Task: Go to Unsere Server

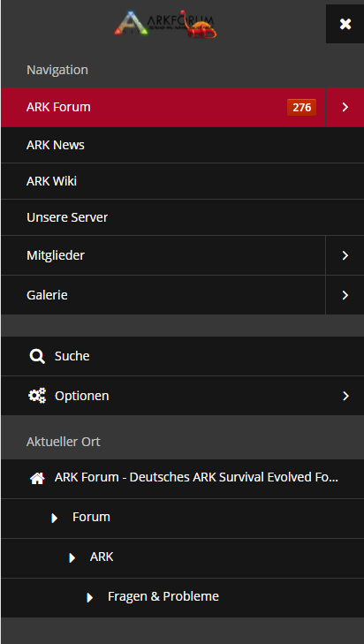Action: click(x=182, y=217)
